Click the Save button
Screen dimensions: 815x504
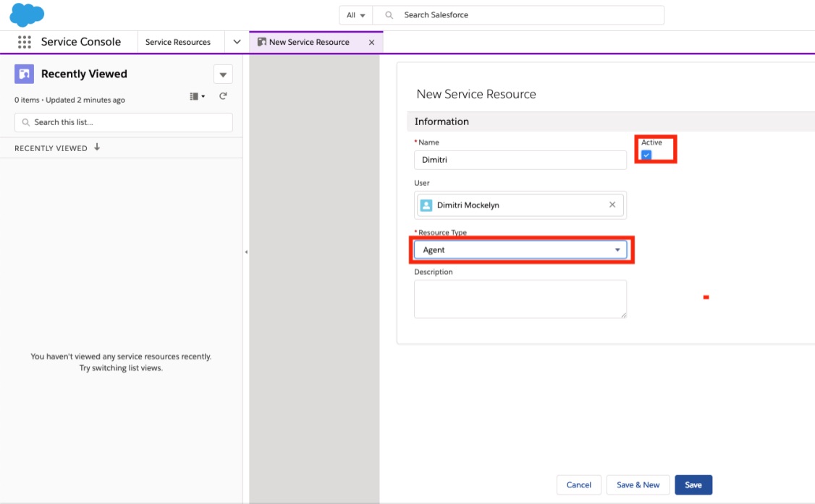click(x=693, y=484)
